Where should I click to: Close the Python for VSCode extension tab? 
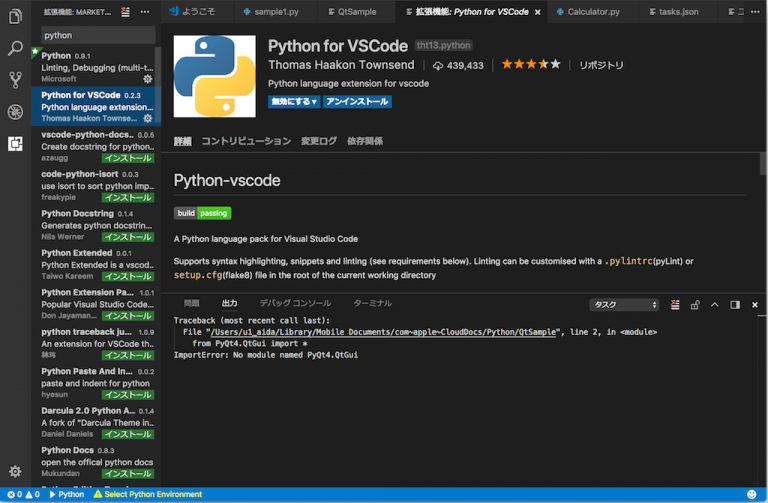(538, 12)
